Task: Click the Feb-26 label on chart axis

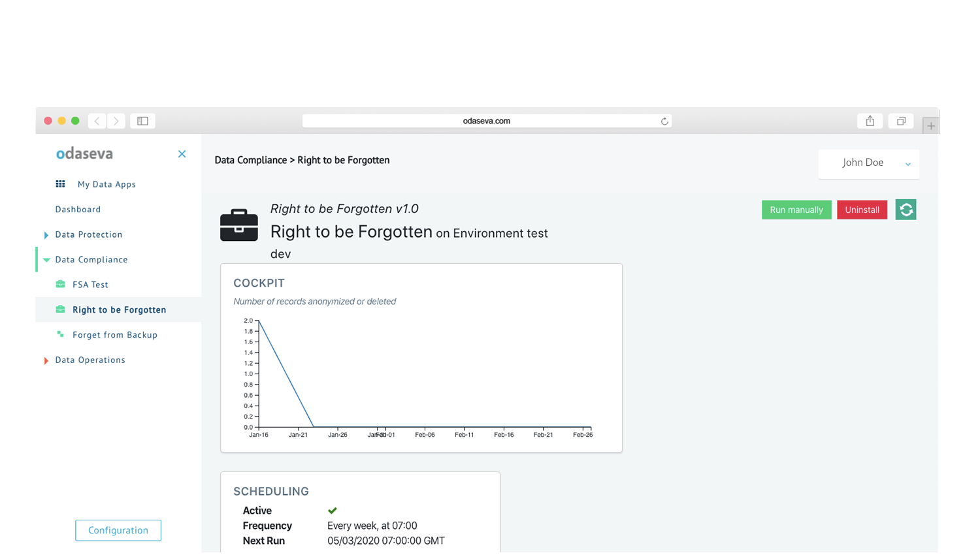Action: [583, 435]
